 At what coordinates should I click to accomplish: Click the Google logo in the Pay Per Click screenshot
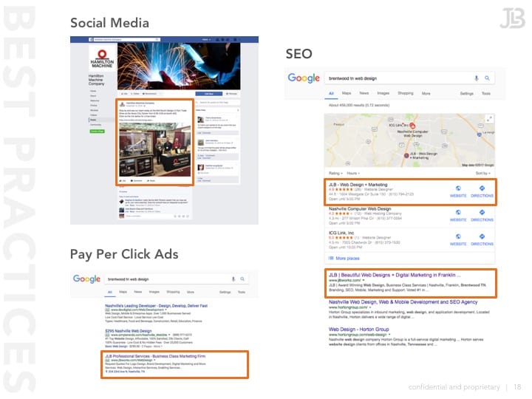point(87,279)
